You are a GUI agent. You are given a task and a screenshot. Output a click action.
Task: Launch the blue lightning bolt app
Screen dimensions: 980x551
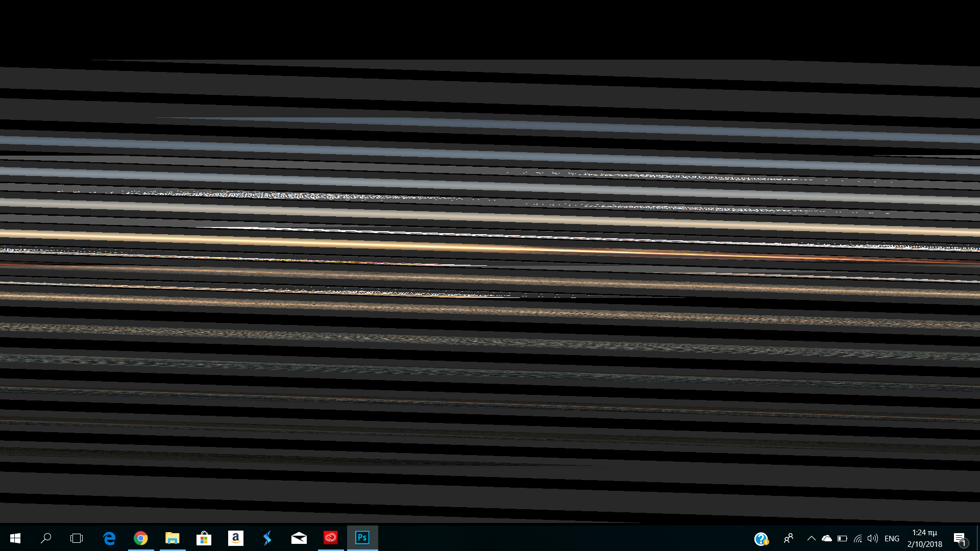(x=267, y=538)
